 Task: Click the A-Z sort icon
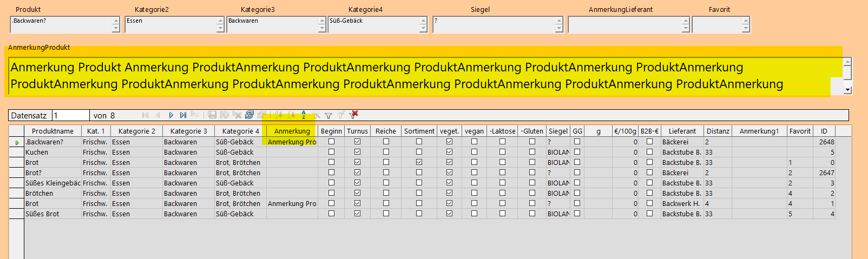tap(304, 115)
